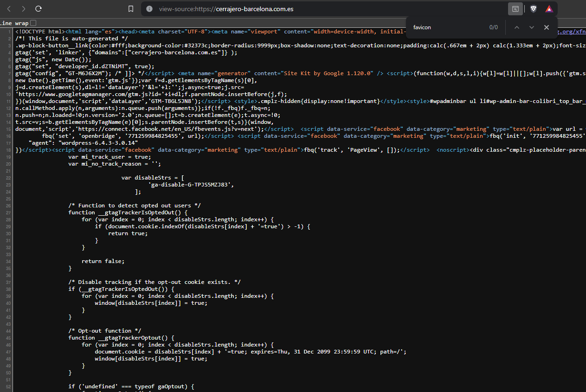Open the Brave Rewards triangle icon
This screenshot has height=392, width=586.
click(549, 9)
